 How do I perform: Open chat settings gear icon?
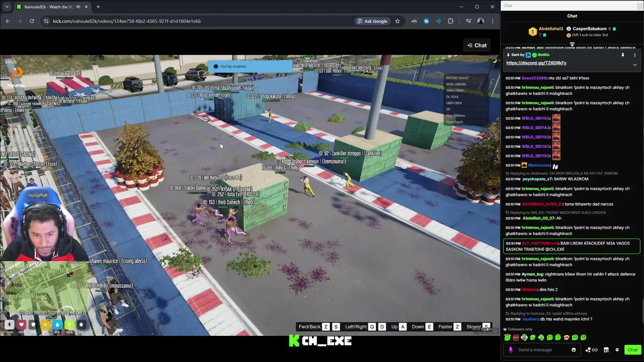click(x=617, y=350)
